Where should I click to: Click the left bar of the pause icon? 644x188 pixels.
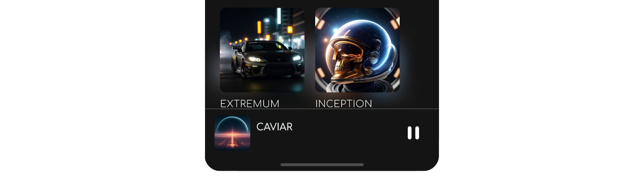coord(410,133)
